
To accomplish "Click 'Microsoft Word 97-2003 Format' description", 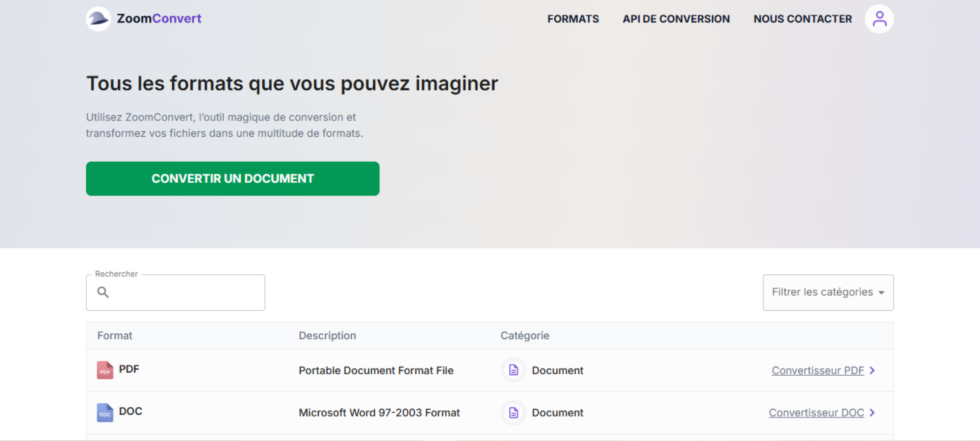I will pyautogui.click(x=379, y=413).
